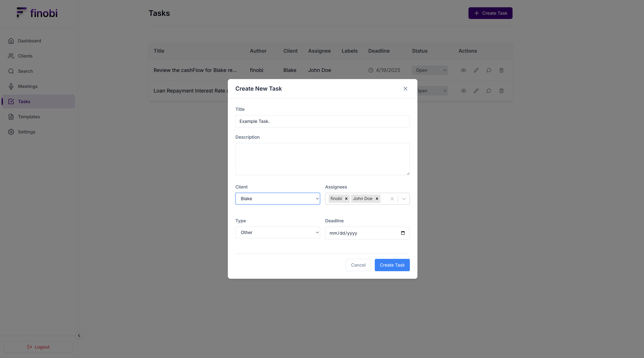This screenshot has height=358, width=644.
Task: Click the Clients people icon
Action: 11,56
